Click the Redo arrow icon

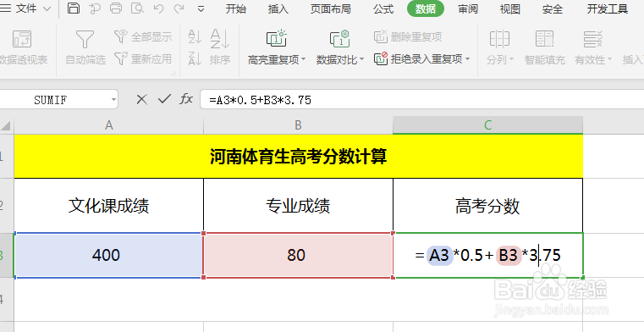coord(179,8)
